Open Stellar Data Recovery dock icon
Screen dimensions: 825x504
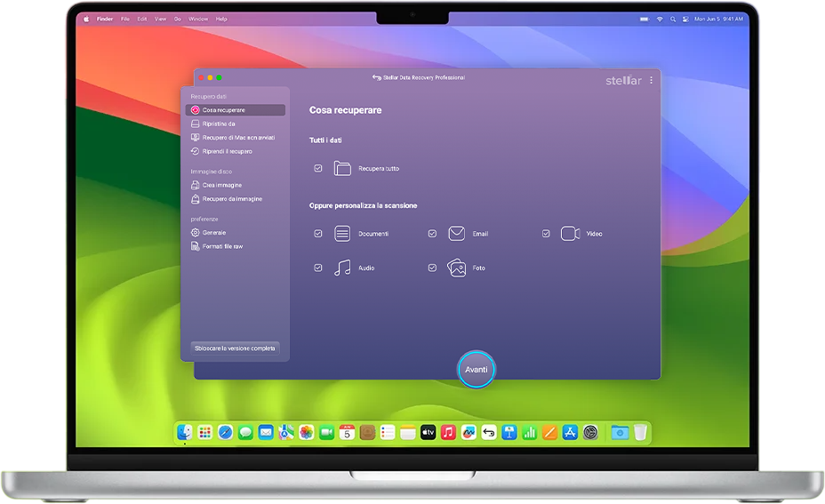tap(489, 433)
